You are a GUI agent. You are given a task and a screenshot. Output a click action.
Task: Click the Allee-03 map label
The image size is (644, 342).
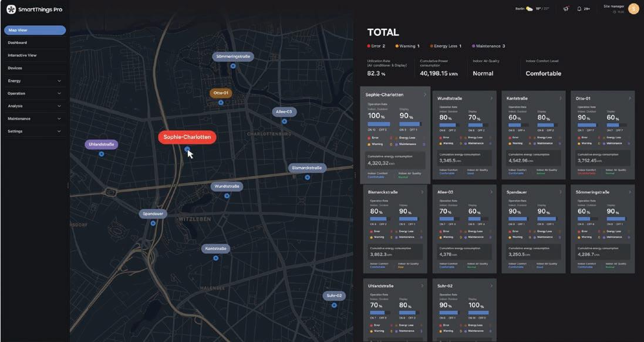(x=284, y=111)
